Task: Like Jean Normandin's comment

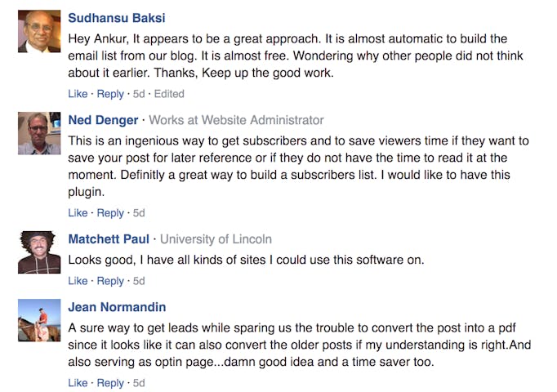Action: pyautogui.click(x=78, y=383)
